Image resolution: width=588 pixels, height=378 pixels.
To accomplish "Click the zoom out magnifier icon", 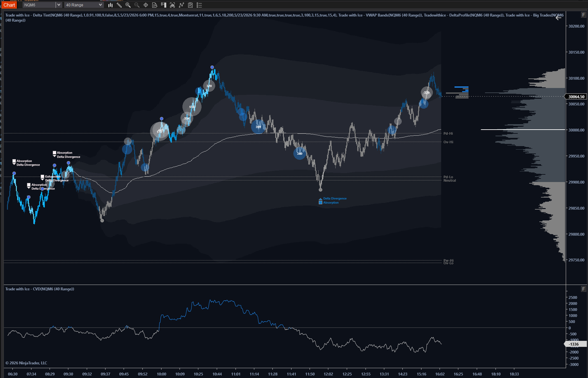I will coord(137,5).
